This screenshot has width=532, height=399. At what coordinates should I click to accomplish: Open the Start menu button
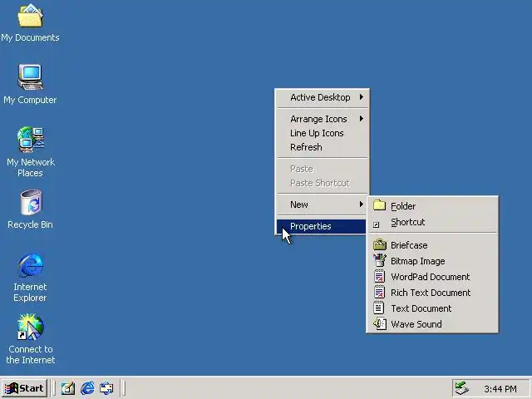24,388
